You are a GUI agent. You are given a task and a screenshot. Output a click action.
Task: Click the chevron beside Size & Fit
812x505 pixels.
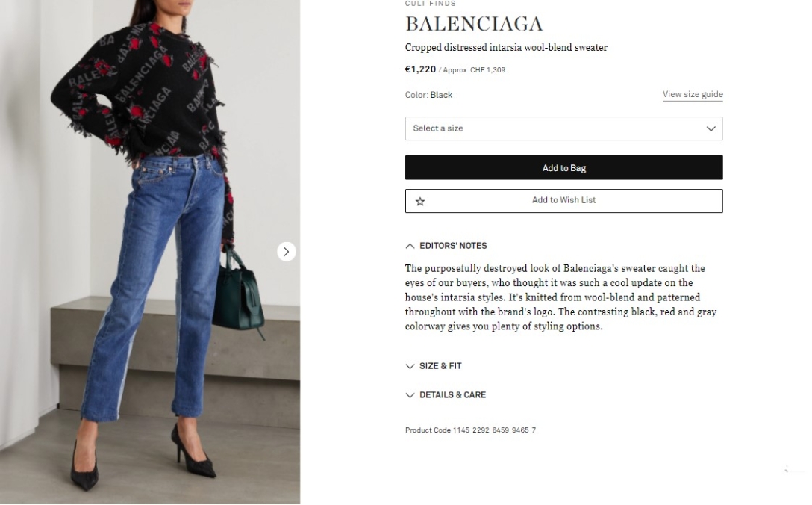(x=410, y=366)
